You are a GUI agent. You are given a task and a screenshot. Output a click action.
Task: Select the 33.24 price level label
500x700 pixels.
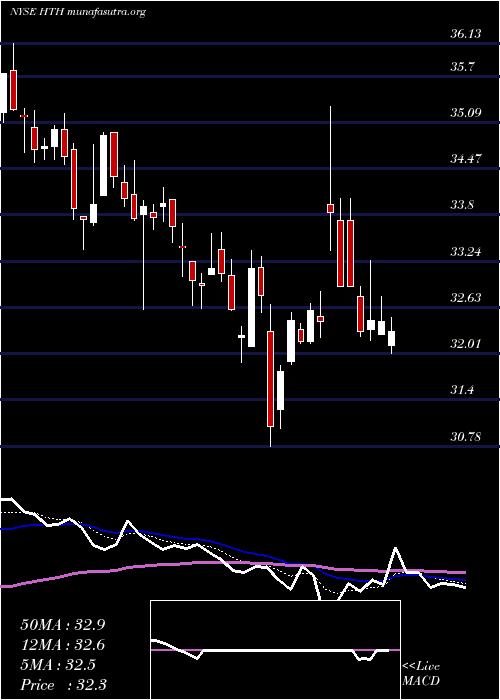[x=466, y=251]
